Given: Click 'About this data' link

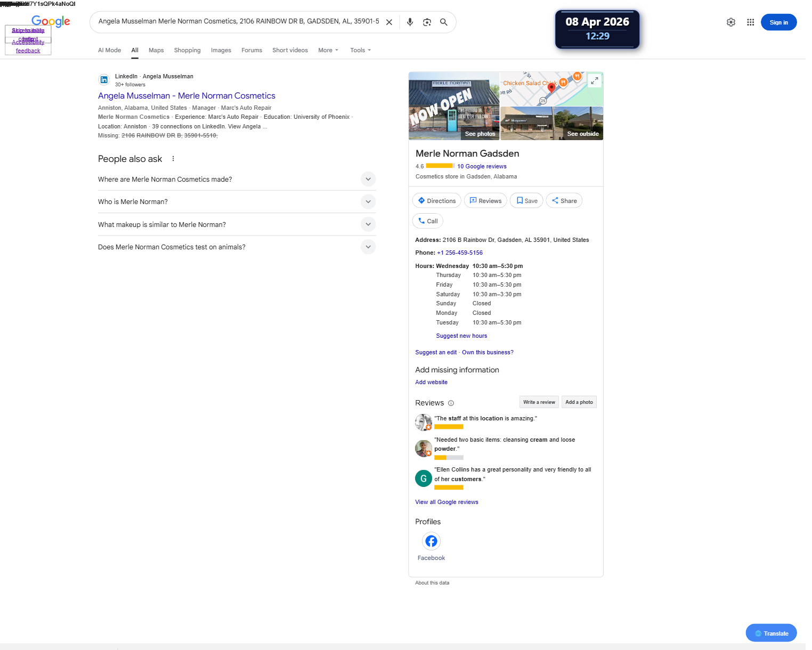Looking at the screenshot, I should pyautogui.click(x=432, y=583).
